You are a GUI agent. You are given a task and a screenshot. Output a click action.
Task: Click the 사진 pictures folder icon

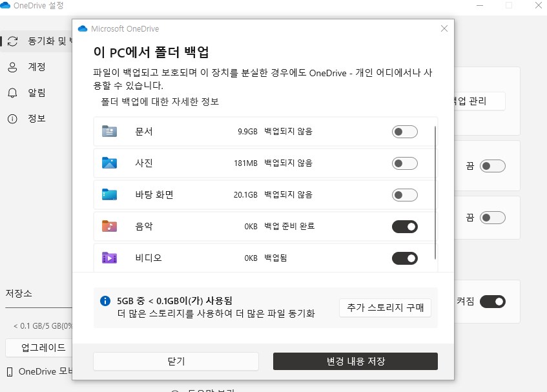(109, 163)
